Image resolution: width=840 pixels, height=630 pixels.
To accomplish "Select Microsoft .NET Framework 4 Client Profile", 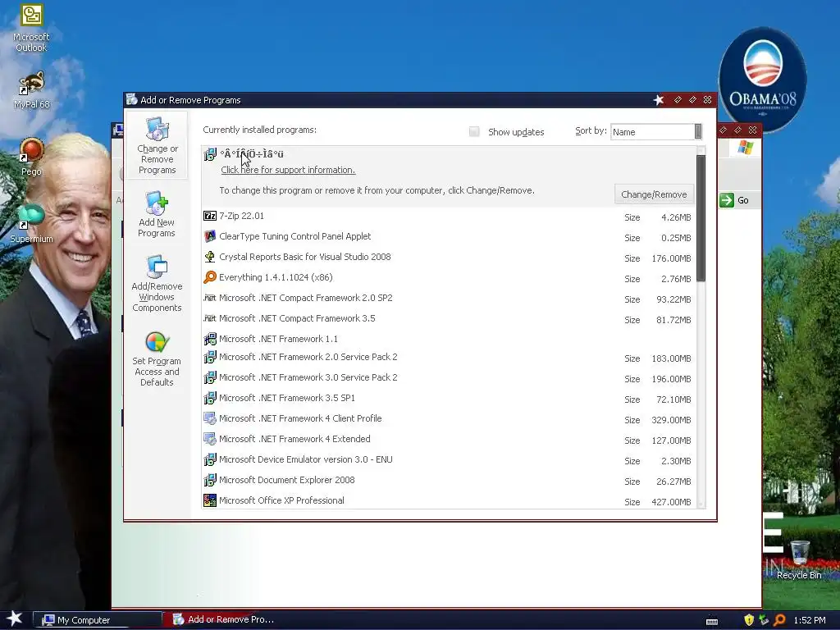I will click(449, 419).
